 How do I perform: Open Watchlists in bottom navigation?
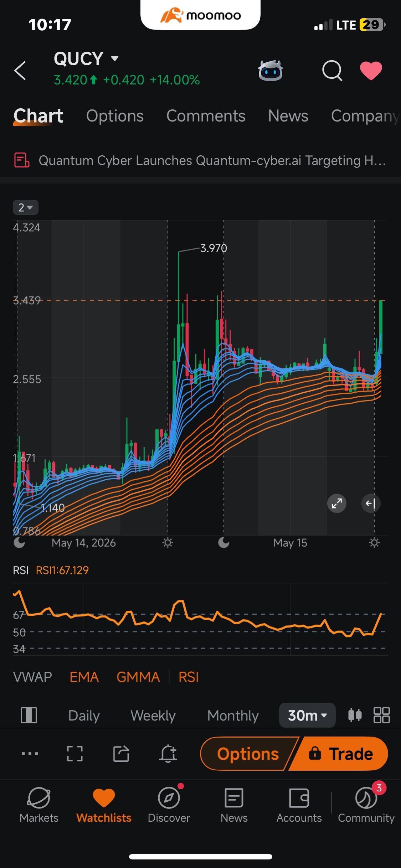pyautogui.click(x=104, y=805)
